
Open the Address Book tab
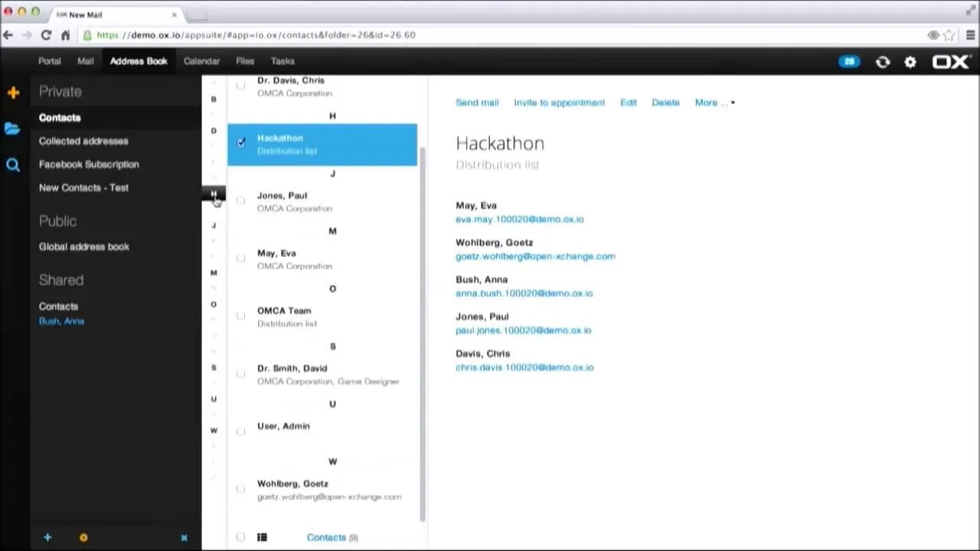point(139,61)
